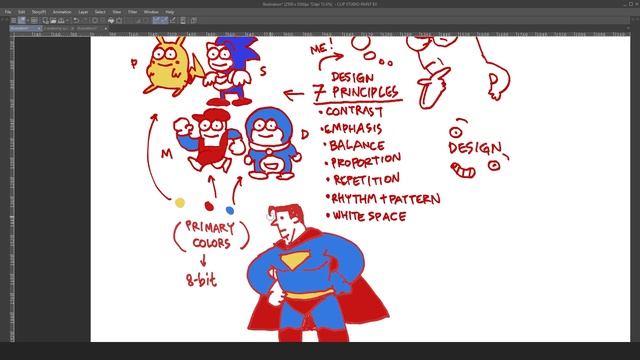Click the Save icon in command bar
The image size is (640, 360).
[x=61, y=20]
